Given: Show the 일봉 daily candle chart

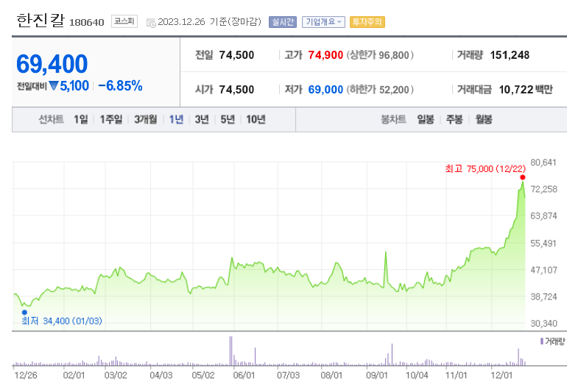Looking at the screenshot, I should [426, 119].
